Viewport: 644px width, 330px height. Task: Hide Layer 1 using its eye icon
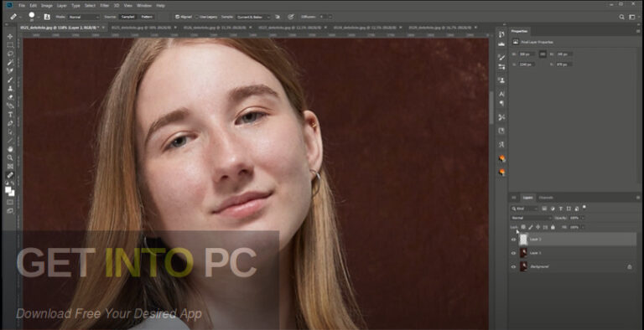click(x=513, y=253)
